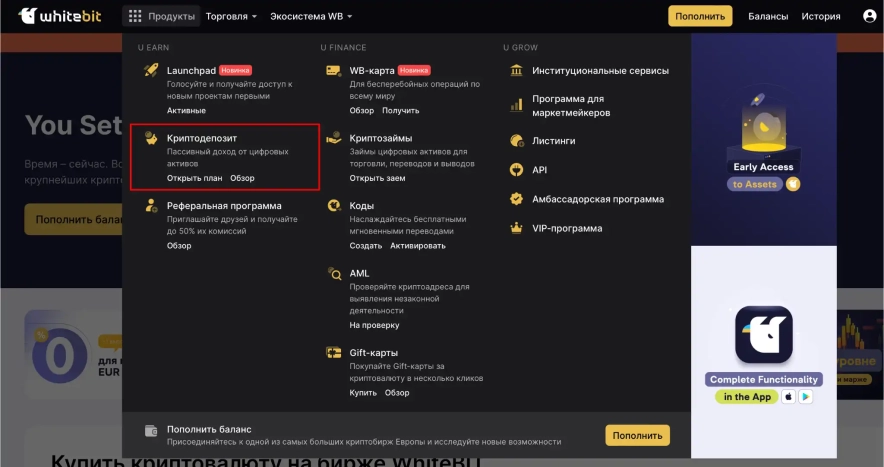This screenshot has height=467, width=884.
Task: Open the Балансы page
Action: [768, 17]
